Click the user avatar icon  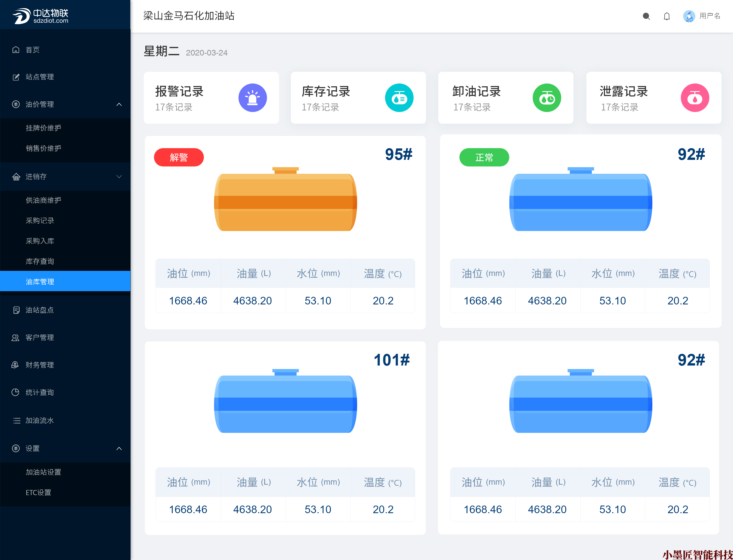(x=689, y=16)
